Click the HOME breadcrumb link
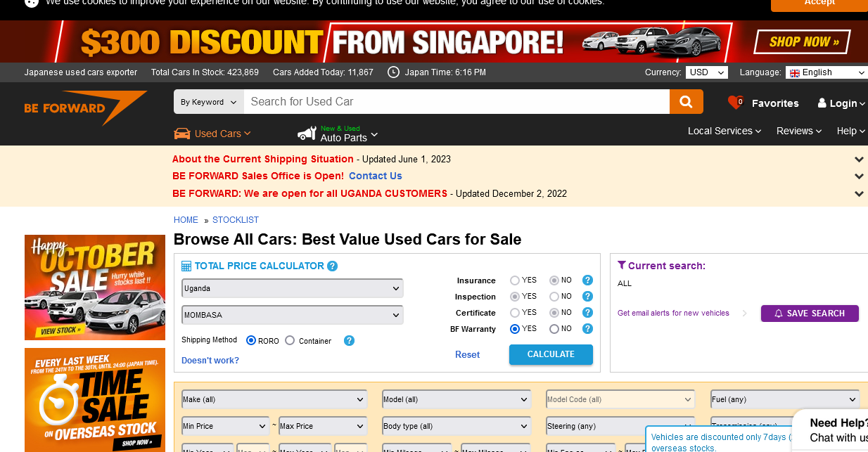The height and width of the screenshot is (452, 868). tap(186, 220)
